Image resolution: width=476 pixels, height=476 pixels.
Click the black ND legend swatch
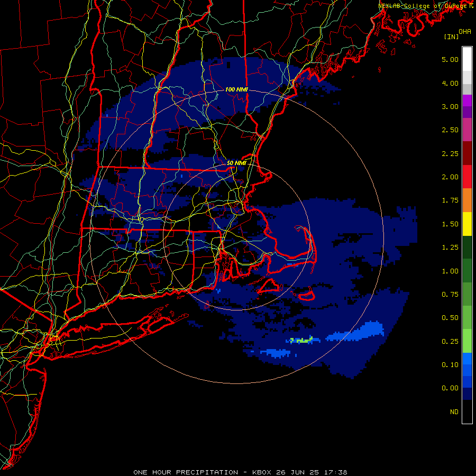[467, 411]
